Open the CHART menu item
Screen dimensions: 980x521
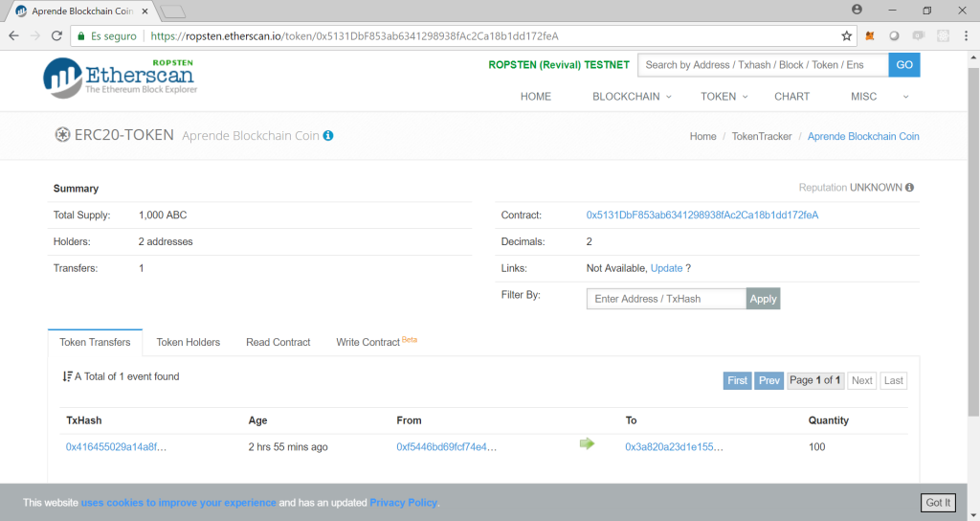791,97
